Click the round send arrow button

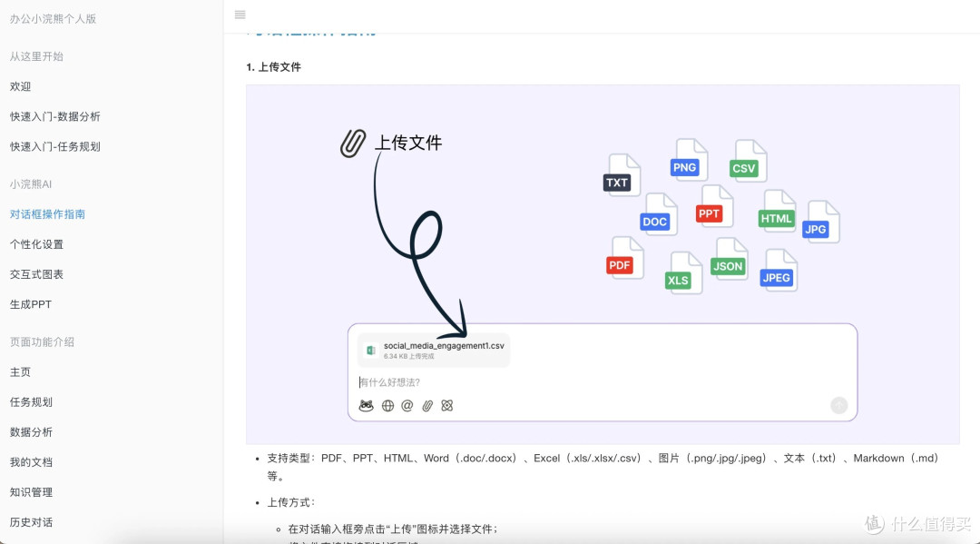click(x=838, y=405)
